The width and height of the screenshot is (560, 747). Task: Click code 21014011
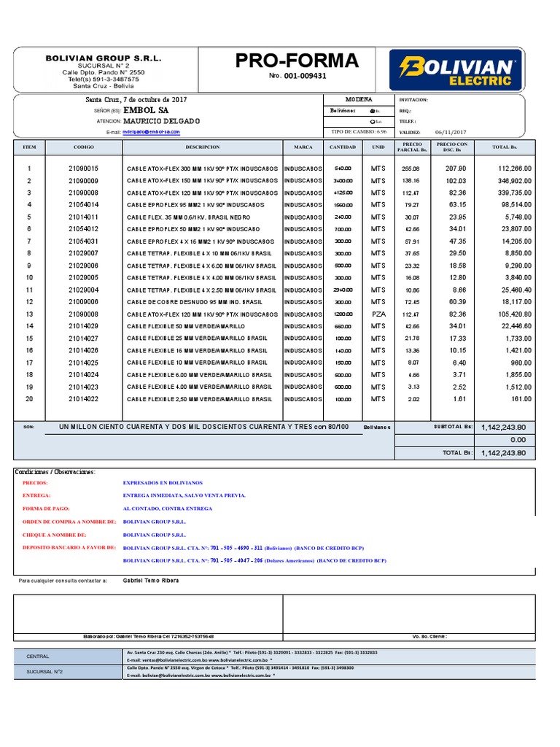[83, 217]
